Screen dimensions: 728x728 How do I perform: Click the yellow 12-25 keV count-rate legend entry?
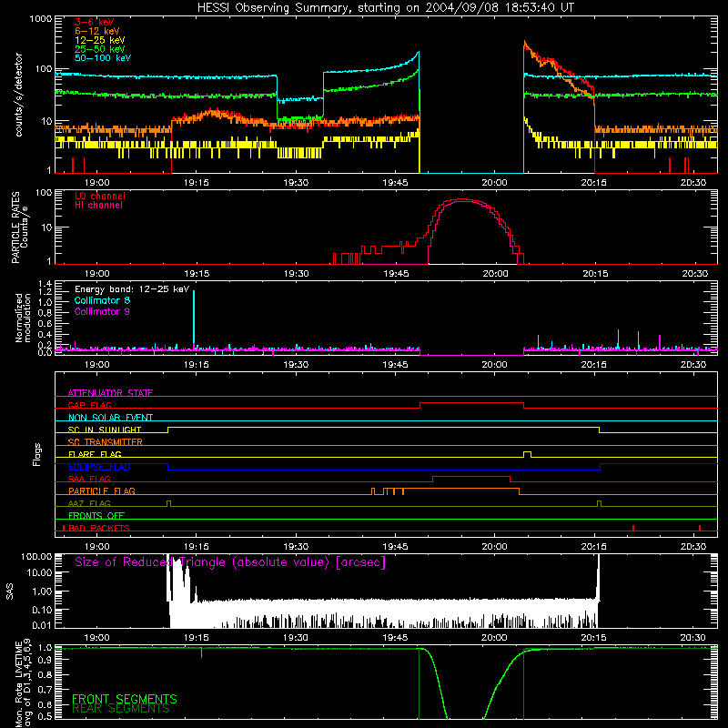100,40
